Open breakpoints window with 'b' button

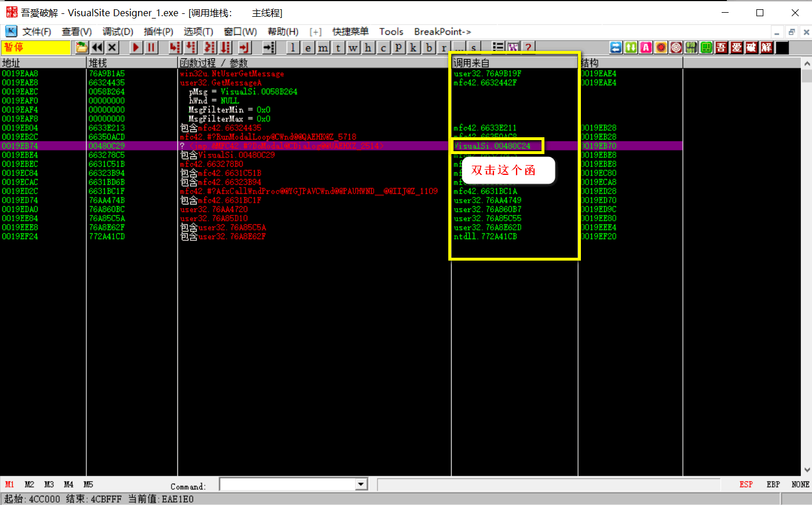coord(429,47)
